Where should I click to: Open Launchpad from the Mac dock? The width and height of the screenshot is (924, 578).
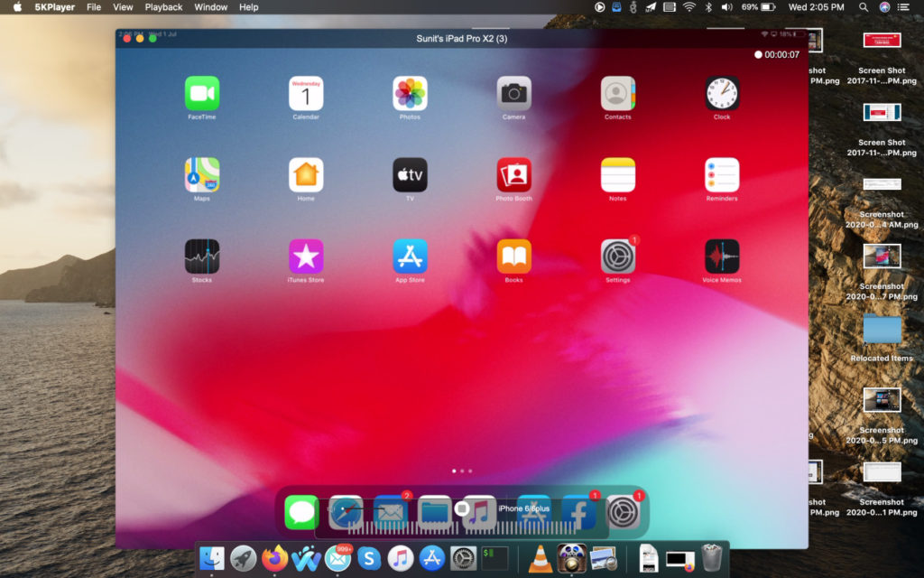point(244,557)
